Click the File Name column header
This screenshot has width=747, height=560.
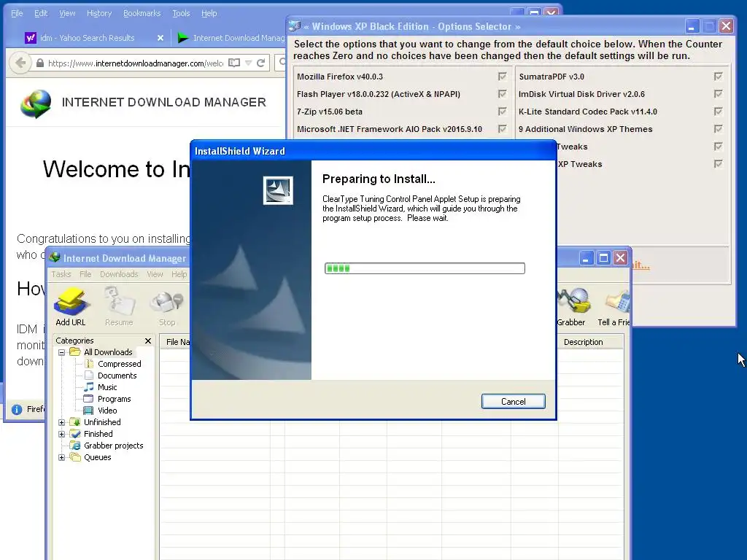pyautogui.click(x=178, y=342)
